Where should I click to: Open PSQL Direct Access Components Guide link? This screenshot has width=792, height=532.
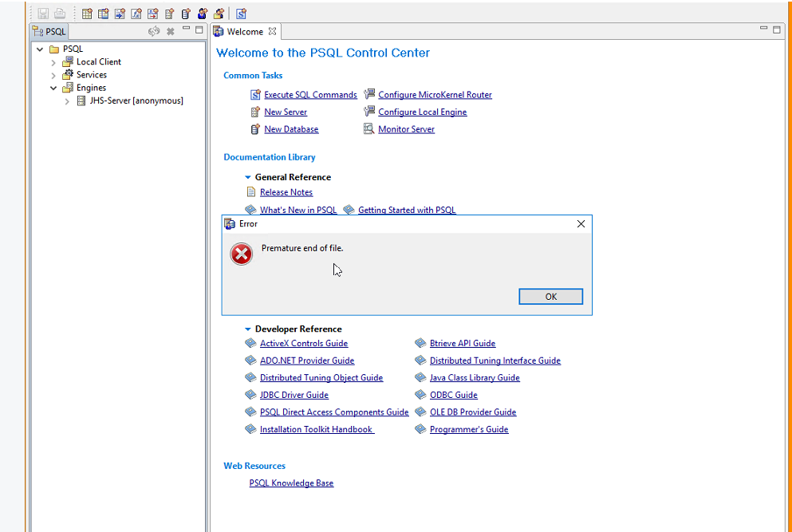point(334,412)
